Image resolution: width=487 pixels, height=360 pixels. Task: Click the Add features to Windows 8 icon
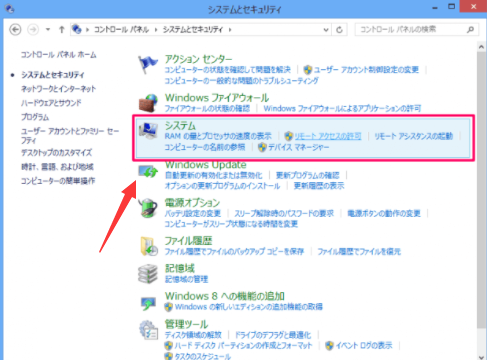148,303
